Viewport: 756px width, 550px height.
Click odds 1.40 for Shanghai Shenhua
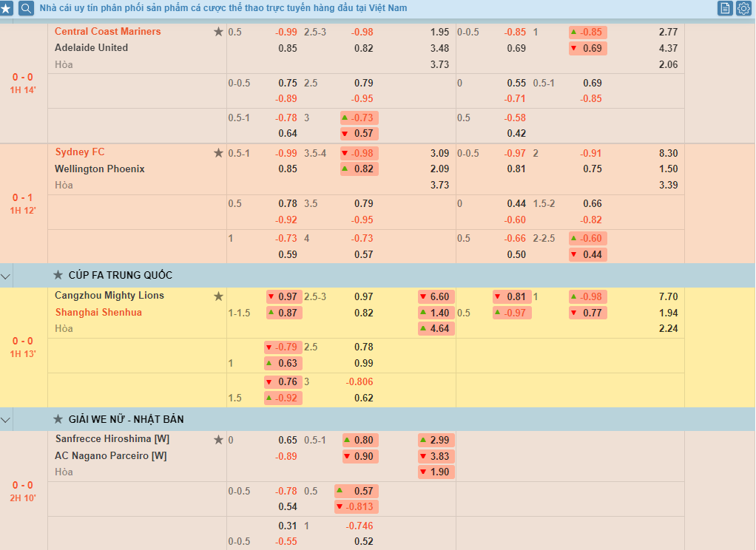(x=436, y=313)
